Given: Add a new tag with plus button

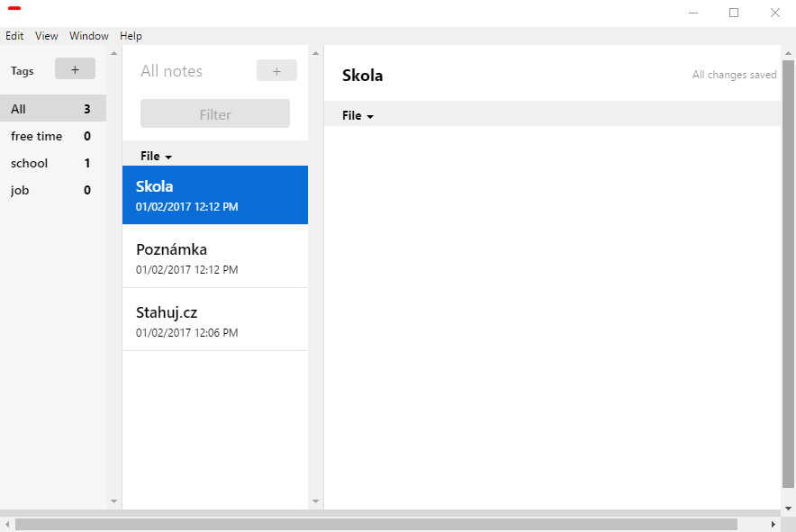Looking at the screenshot, I should click(75, 68).
